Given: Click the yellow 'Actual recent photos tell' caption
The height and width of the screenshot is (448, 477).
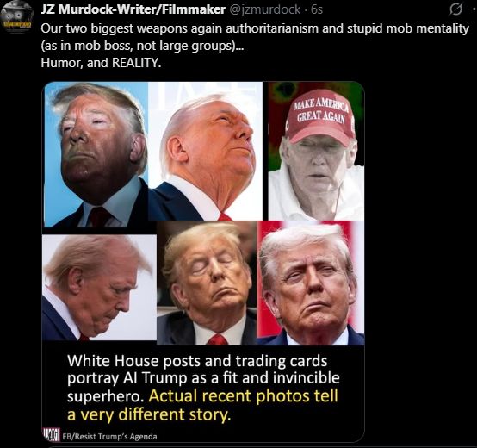Looking at the screenshot, I should pyautogui.click(x=244, y=396).
